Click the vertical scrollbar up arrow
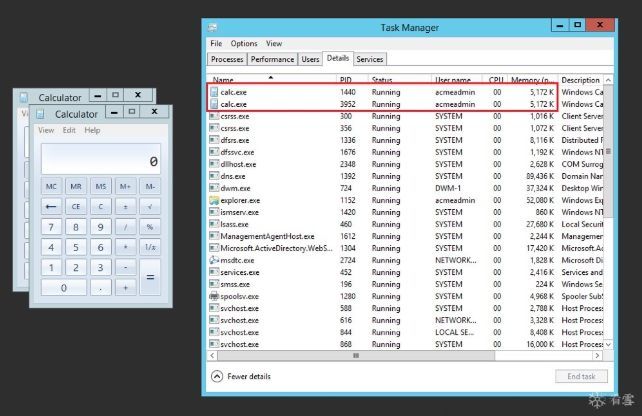 click(608, 80)
